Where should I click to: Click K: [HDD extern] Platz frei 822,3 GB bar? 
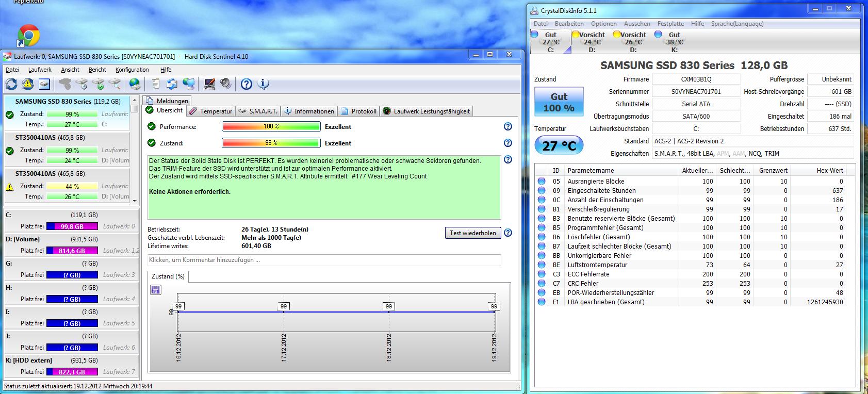[x=72, y=372]
